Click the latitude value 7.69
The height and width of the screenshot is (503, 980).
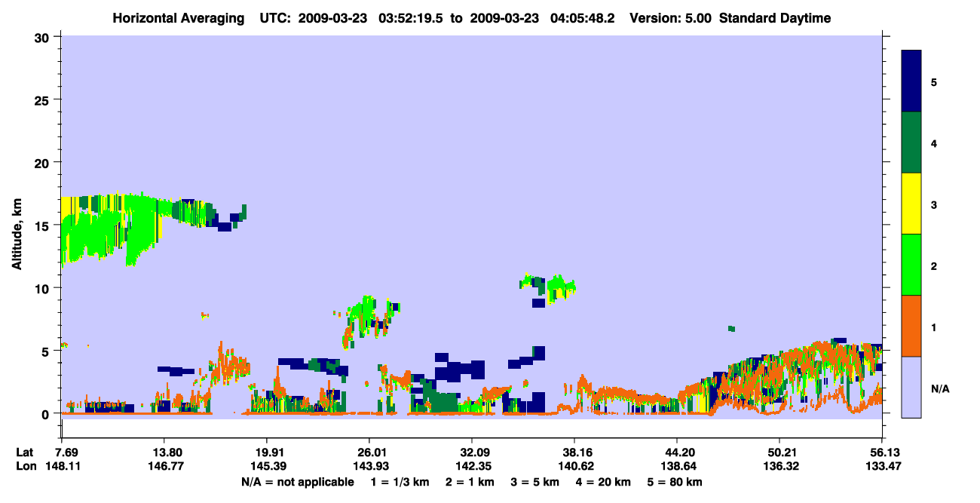[68, 452]
